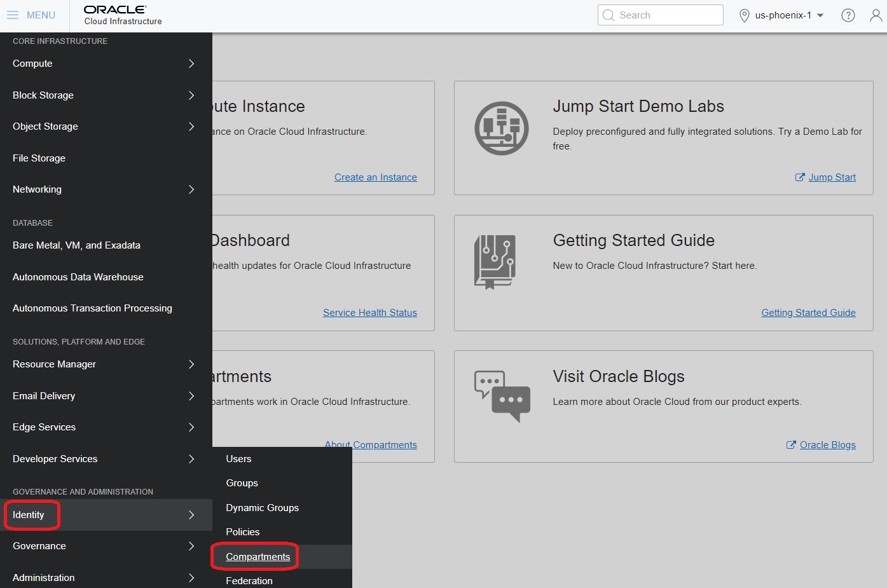Click the Jump Start Demo Labs heading
The width and height of the screenshot is (887, 588).
638,106
